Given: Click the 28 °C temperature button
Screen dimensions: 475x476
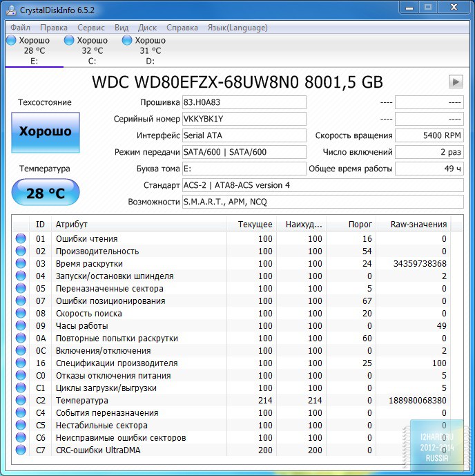Looking at the screenshot, I should tap(46, 192).
